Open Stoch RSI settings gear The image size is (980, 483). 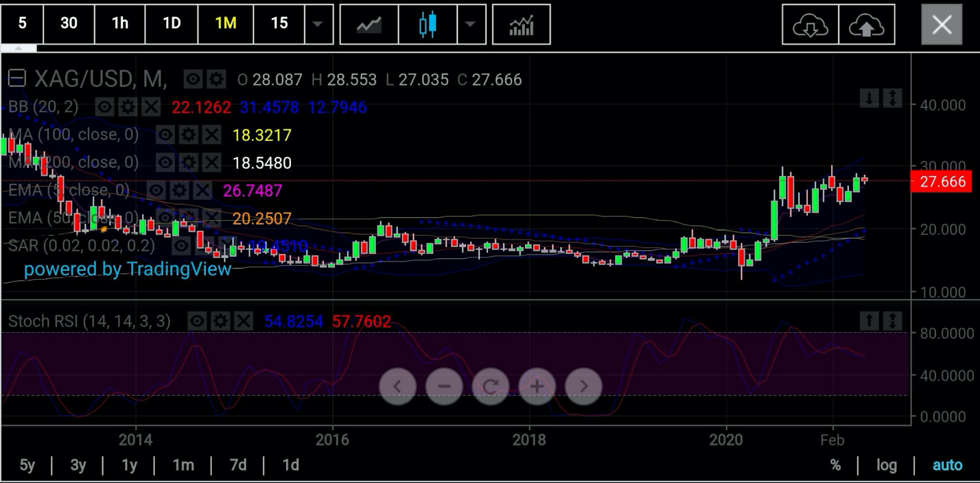coord(220,321)
